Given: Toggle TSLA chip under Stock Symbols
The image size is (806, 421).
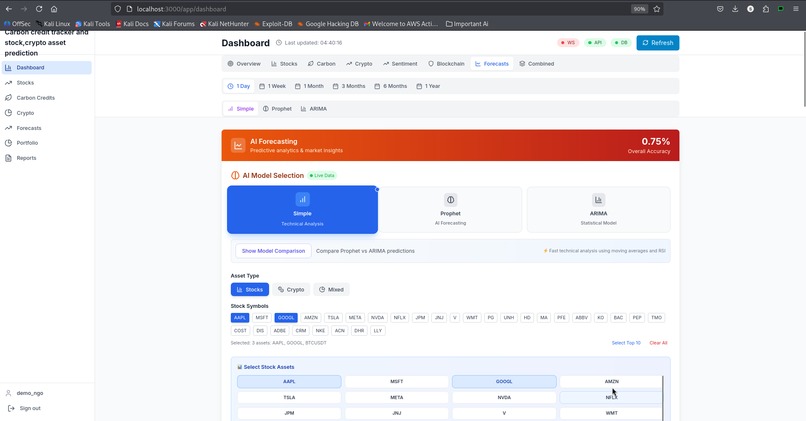Looking at the screenshot, I should [x=333, y=318].
